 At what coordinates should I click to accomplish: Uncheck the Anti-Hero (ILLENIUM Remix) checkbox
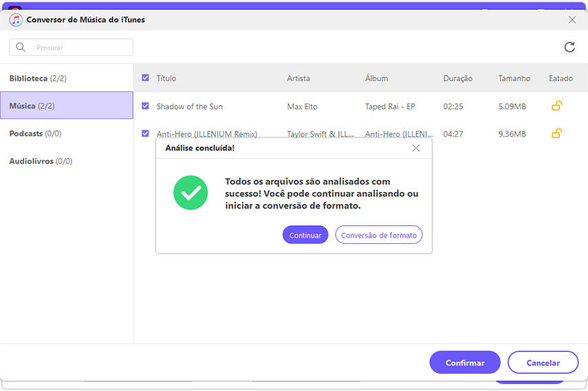coord(145,134)
